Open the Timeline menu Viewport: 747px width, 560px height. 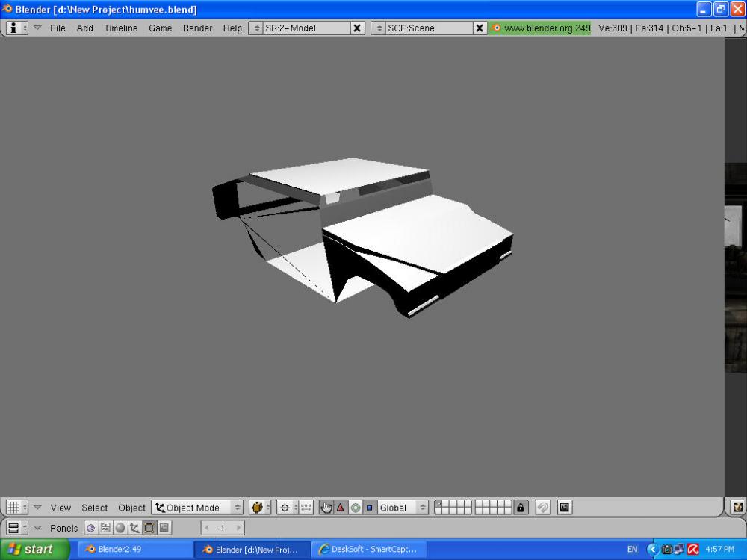[x=120, y=28]
